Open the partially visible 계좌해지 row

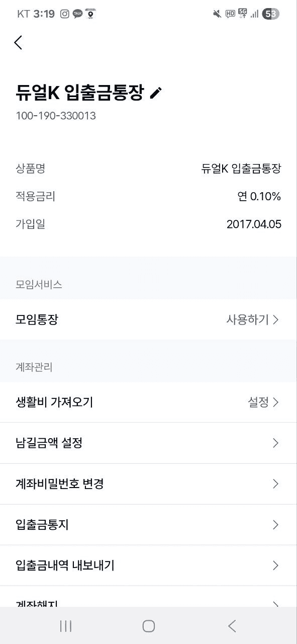148,596
